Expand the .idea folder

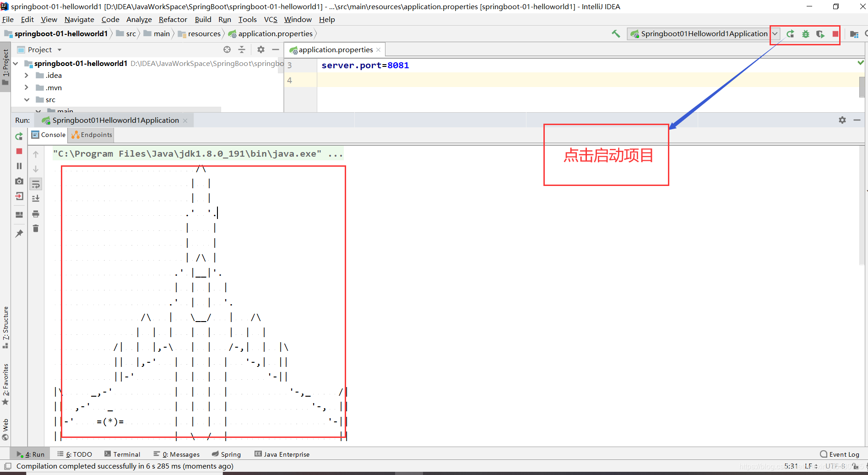tap(27, 75)
